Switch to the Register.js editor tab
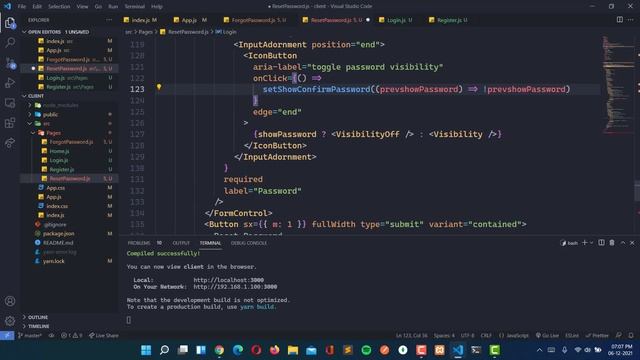Viewport: 640px width, 360px height. pos(448,20)
